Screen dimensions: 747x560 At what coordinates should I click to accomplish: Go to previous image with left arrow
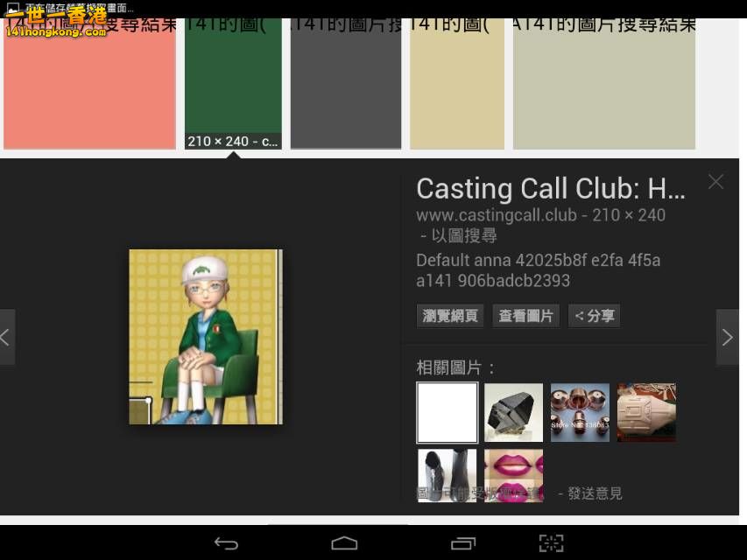point(7,337)
